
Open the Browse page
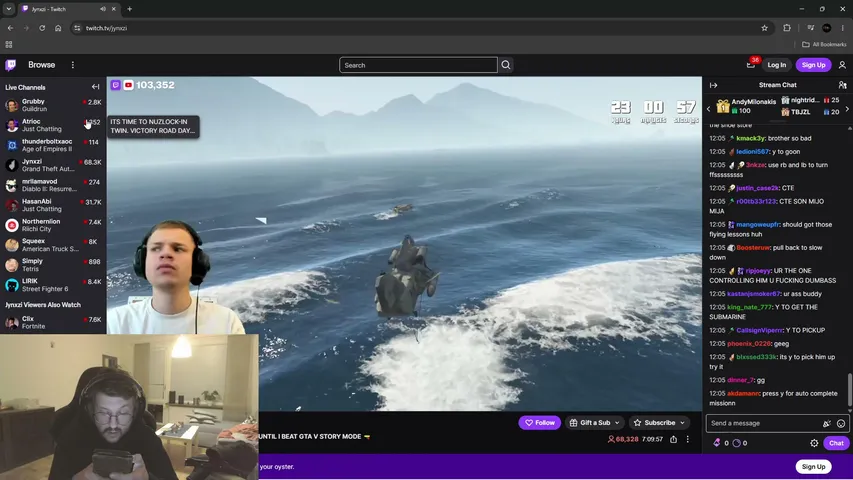(41, 65)
